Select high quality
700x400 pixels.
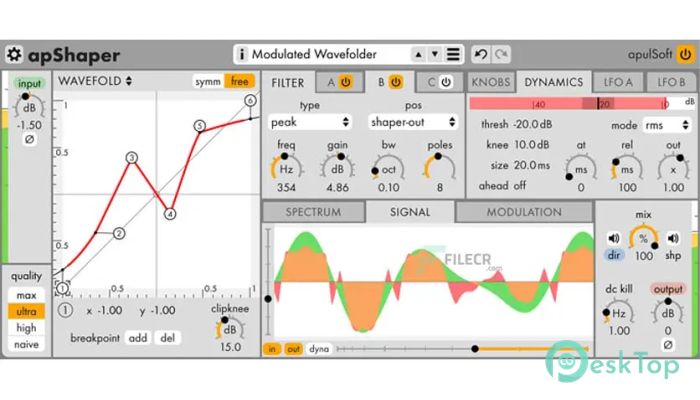26,328
